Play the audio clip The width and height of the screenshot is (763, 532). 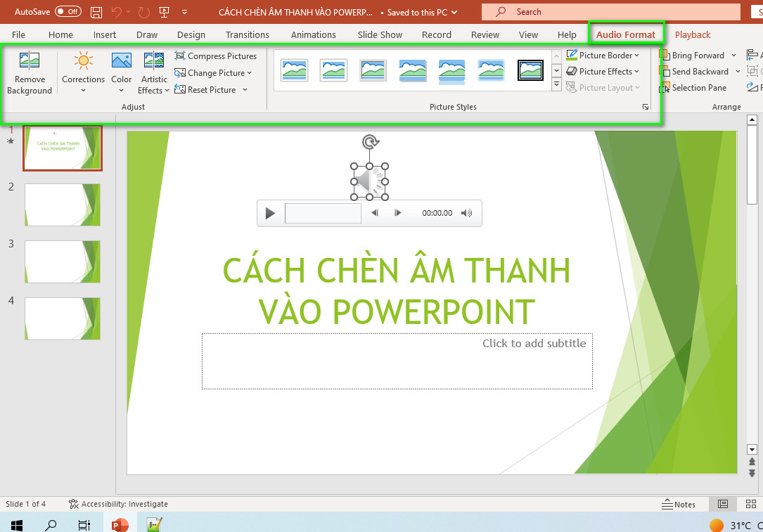click(270, 213)
